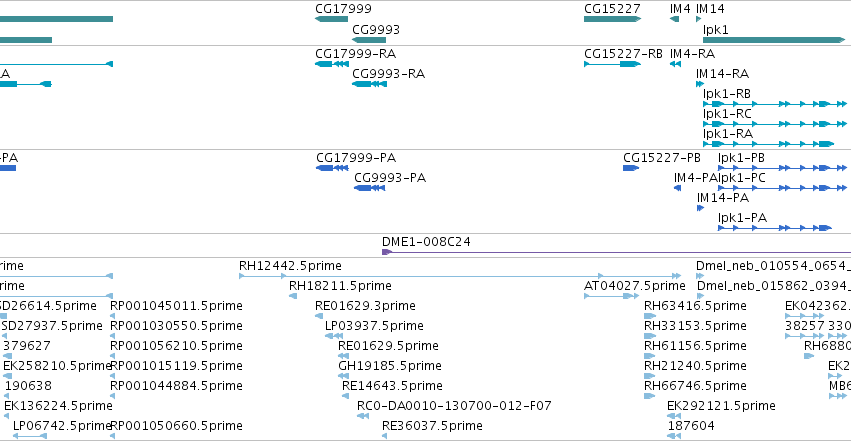This screenshot has width=851, height=441.
Task: Click the Ipk1-RA transcript label
Action: point(728,133)
